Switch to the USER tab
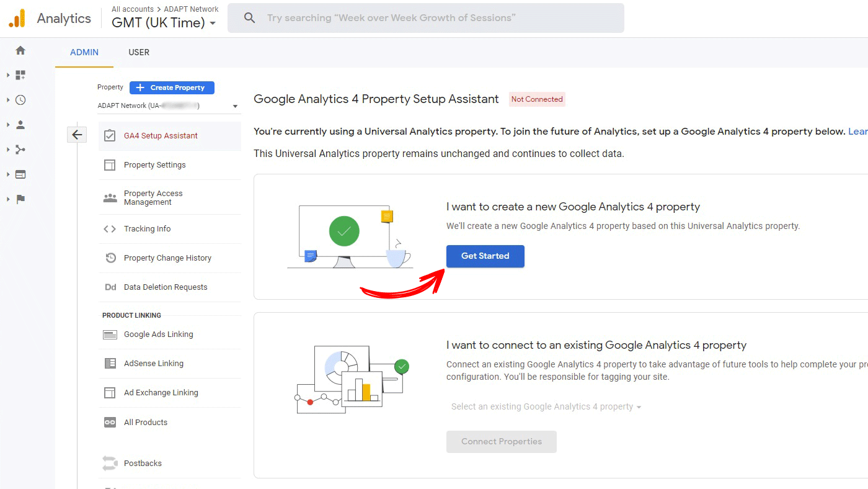Screen dimensions: 868x489 click(x=139, y=52)
